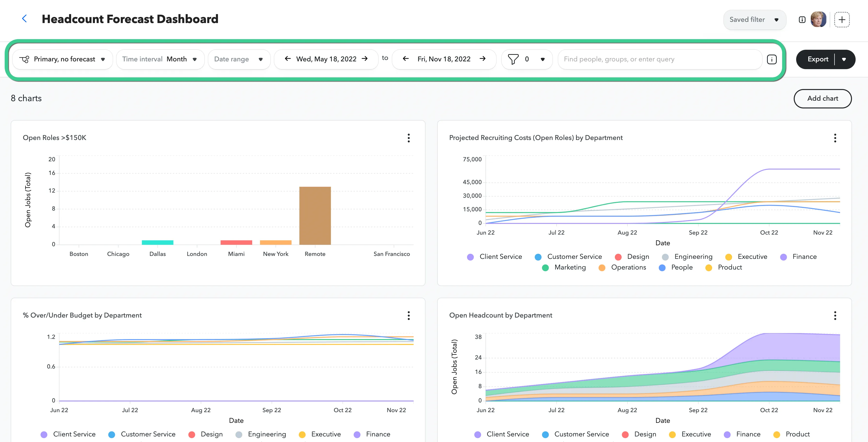Open the Projected Recruiting Costs chart options menu
Screen dimensions: 868x442
[835, 138]
